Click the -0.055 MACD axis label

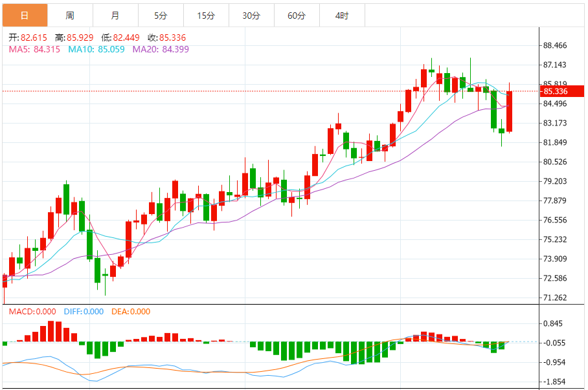554,343
